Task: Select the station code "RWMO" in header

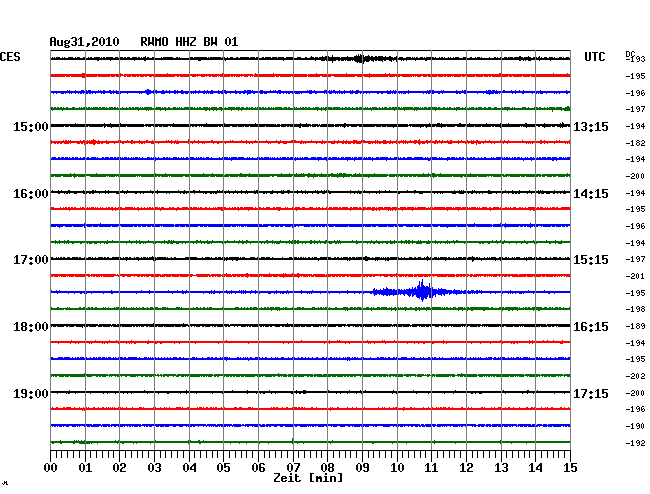Action: coord(154,42)
